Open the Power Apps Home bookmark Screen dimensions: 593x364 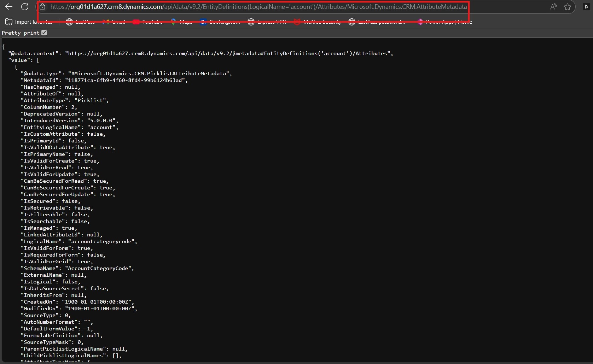[445, 22]
